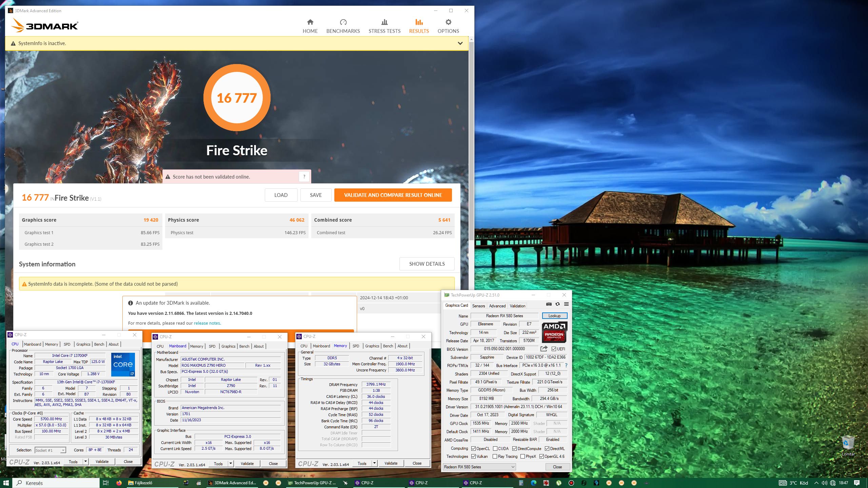The width and height of the screenshot is (868, 488).
Task: Click the AMD Radeon Graphics logo in GPU-Z
Action: [x=554, y=332]
